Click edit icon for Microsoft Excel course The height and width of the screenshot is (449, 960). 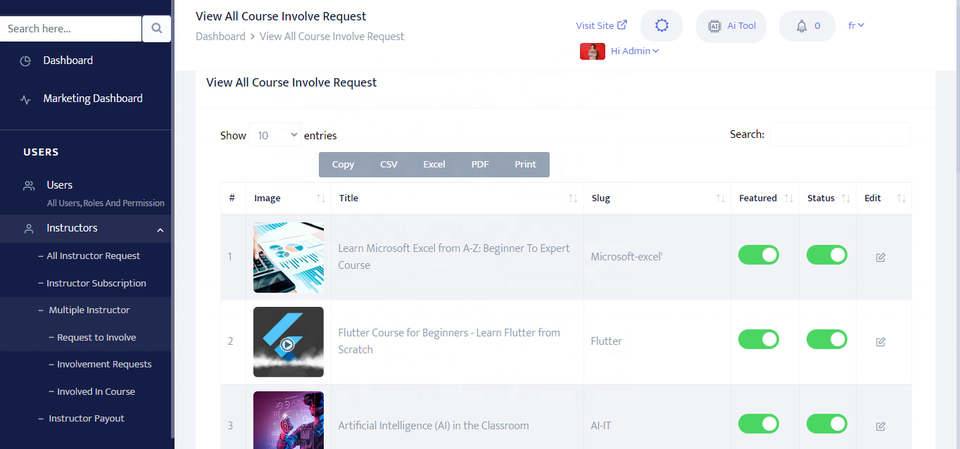tap(880, 257)
